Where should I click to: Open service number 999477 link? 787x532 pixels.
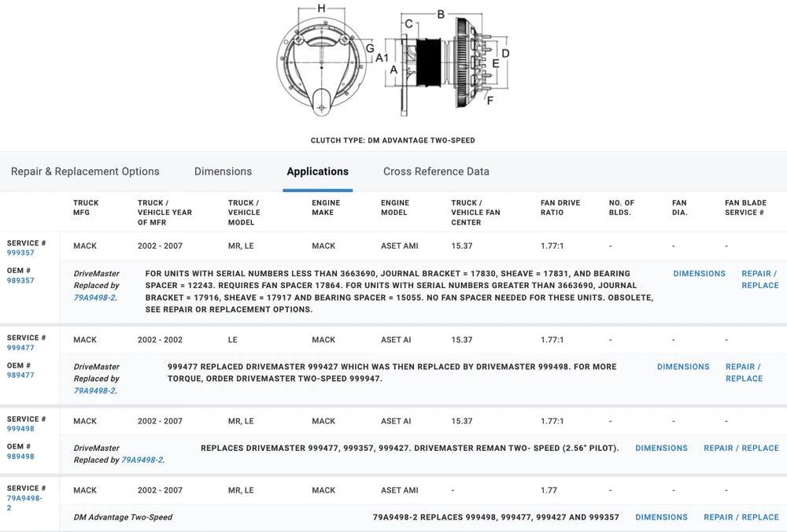tap(20, 348)
